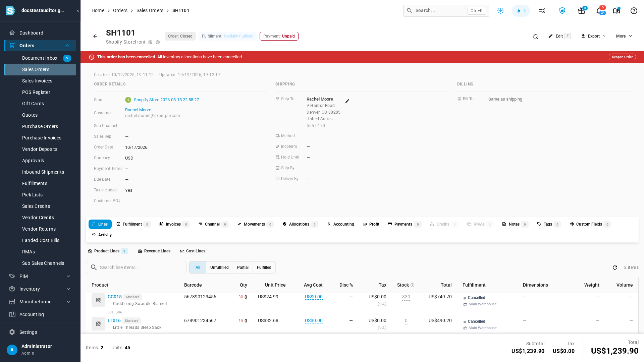Image resolution: width=644 pixels, height=362 pixels.
Task: Open the gift box icon
Action: pyautogui.click(x=582, y=11)
